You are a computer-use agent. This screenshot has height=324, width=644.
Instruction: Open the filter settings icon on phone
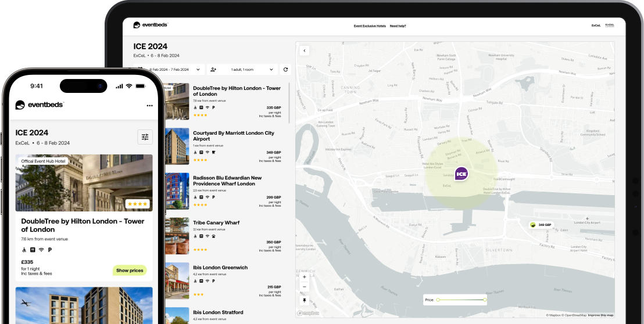tap(145, 137)
